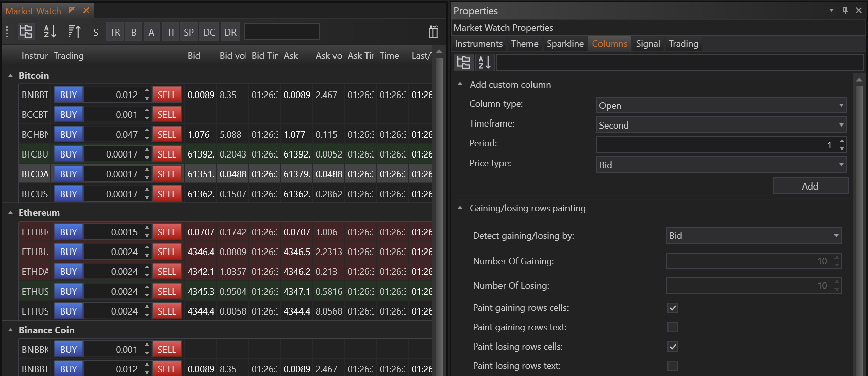Screen dimensions: 868x376
Task: Click the sort ascending icon in Market Watch
Action: [74, 32]
